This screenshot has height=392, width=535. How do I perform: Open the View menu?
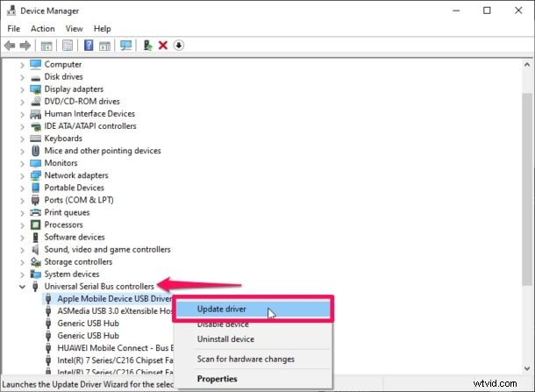[74, 29]
